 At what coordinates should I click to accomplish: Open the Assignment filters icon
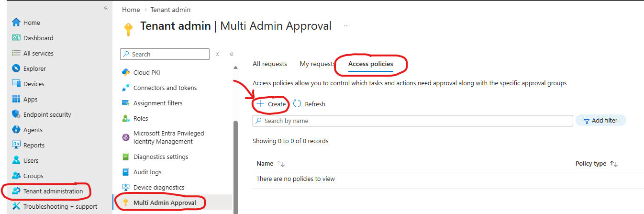[x=126, y=103]
